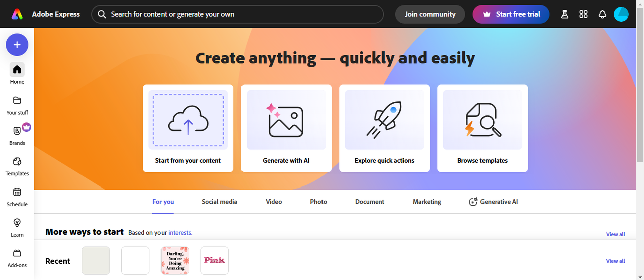Click the purple plus create button

(x=17, y=45)
